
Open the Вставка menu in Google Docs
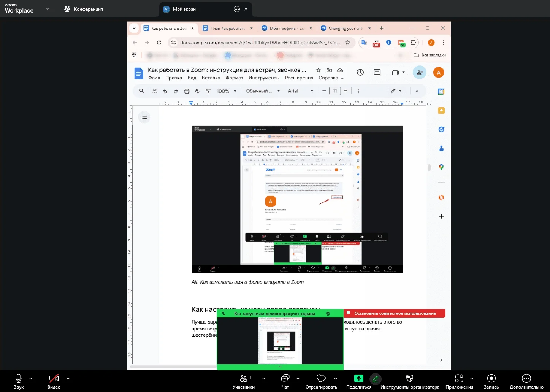click(211, 78)
